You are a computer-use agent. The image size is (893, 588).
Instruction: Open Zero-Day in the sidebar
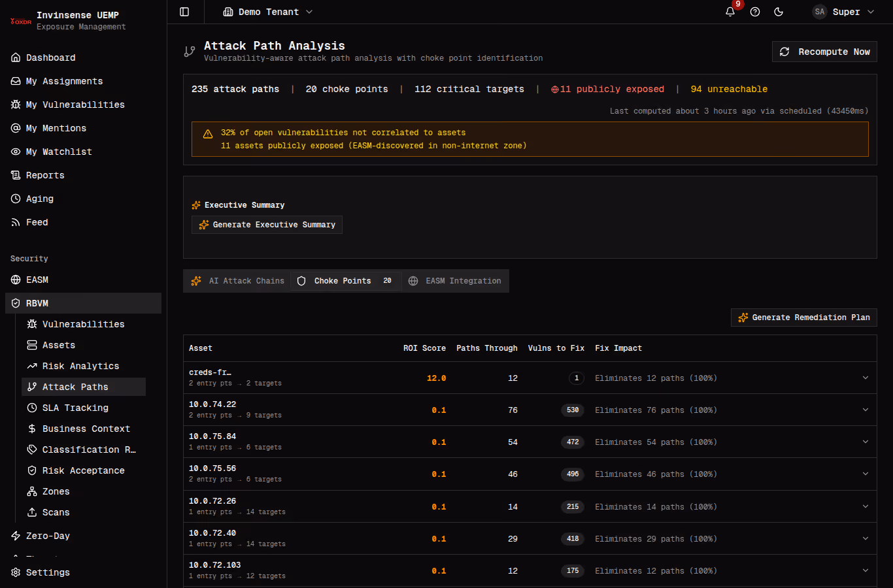coord(83,536)
